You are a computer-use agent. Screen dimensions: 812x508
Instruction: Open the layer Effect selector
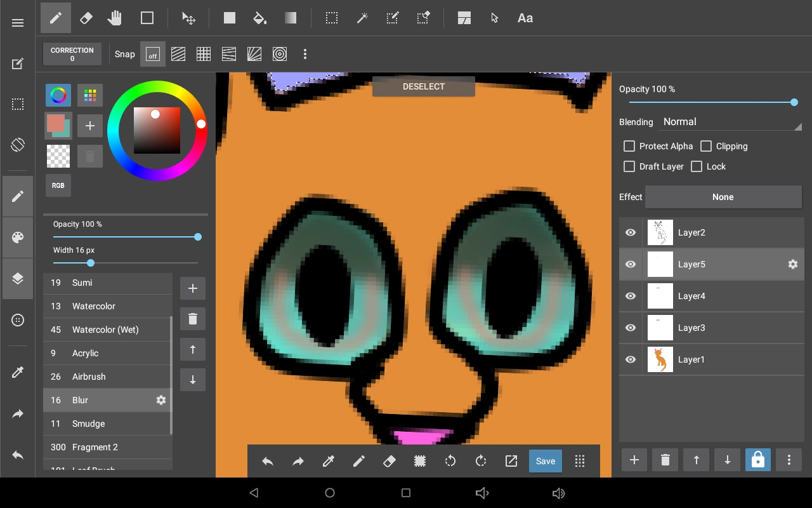723,197
